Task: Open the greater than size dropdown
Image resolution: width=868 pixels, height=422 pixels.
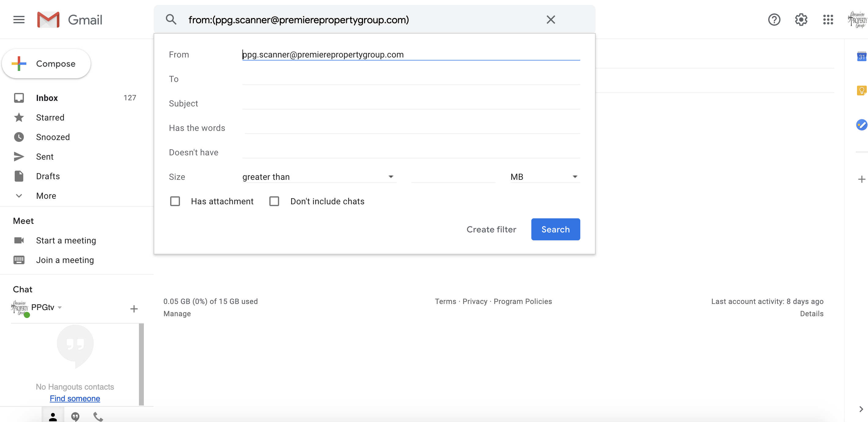Action: [x=318, y=177]
